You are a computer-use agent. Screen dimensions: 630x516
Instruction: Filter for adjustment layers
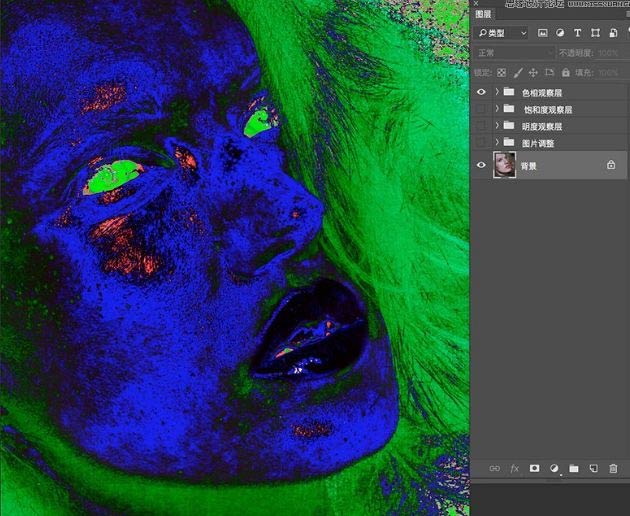[x=560, y=33]
